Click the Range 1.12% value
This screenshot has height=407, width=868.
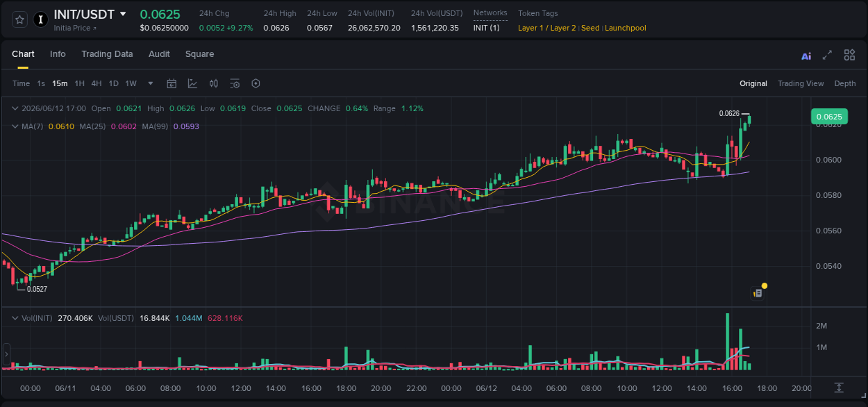click(x=412, y=108)
